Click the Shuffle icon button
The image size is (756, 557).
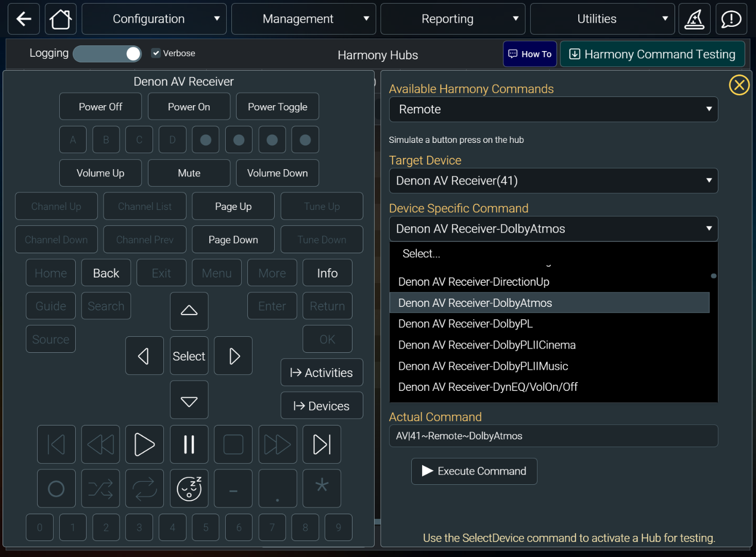tap(100, 488)
